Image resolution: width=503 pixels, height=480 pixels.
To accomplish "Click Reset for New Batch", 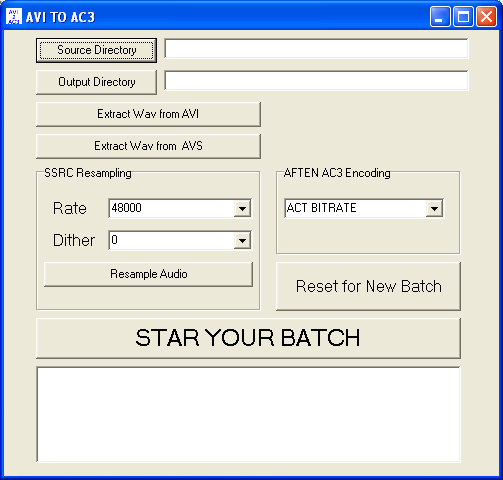I will coord(368,286).
